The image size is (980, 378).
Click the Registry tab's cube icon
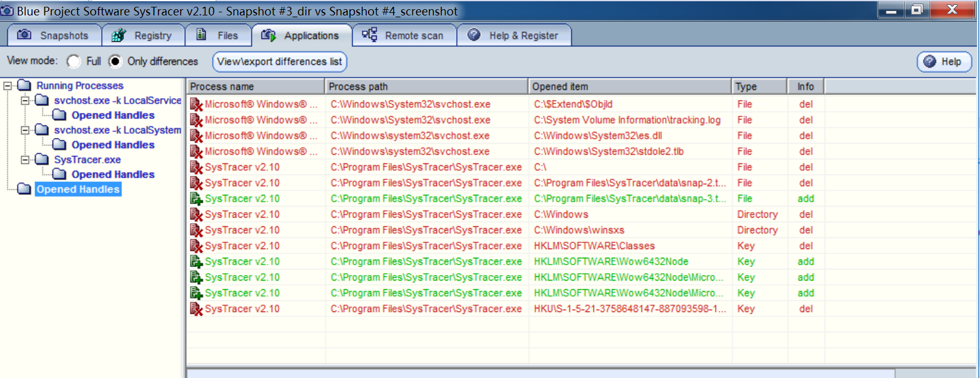pos(118,35)
